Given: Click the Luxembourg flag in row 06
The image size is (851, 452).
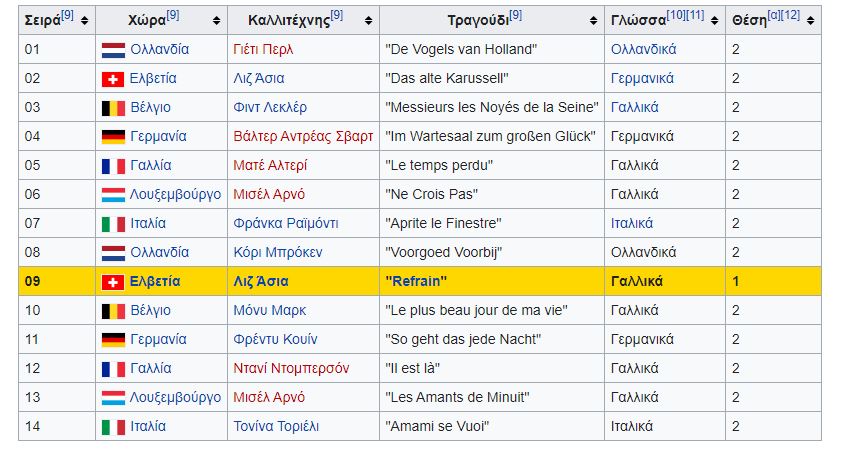Looking at the screenshot, I should click(113, 195).
